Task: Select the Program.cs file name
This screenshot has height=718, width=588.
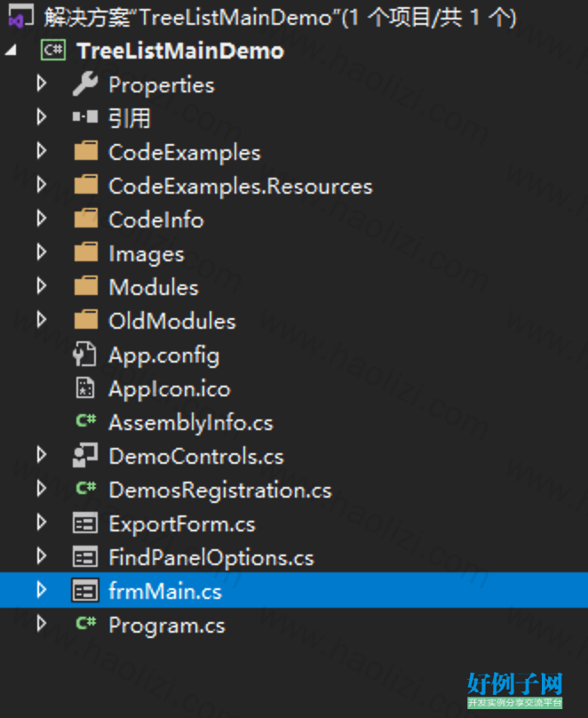Action: 167,626
